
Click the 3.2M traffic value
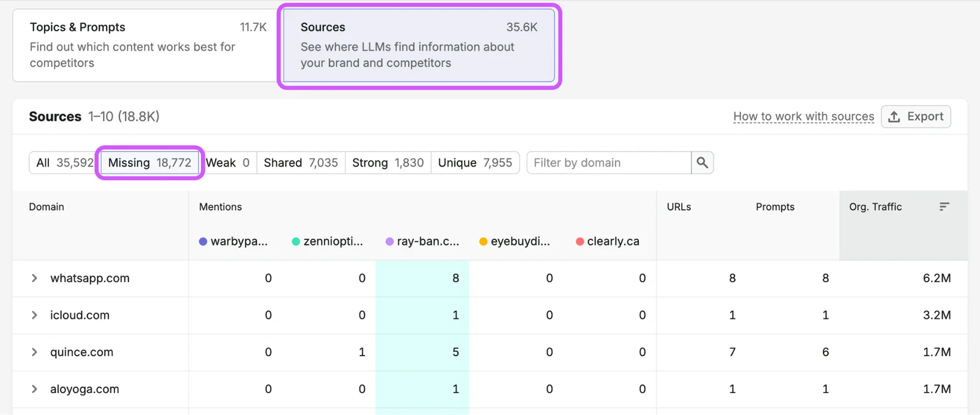937,315
